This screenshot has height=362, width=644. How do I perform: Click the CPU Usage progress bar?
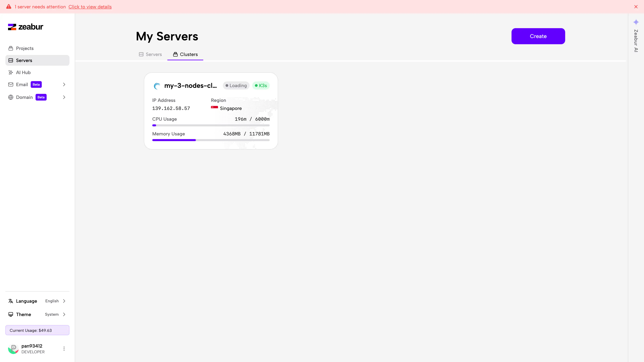[211, 125]
